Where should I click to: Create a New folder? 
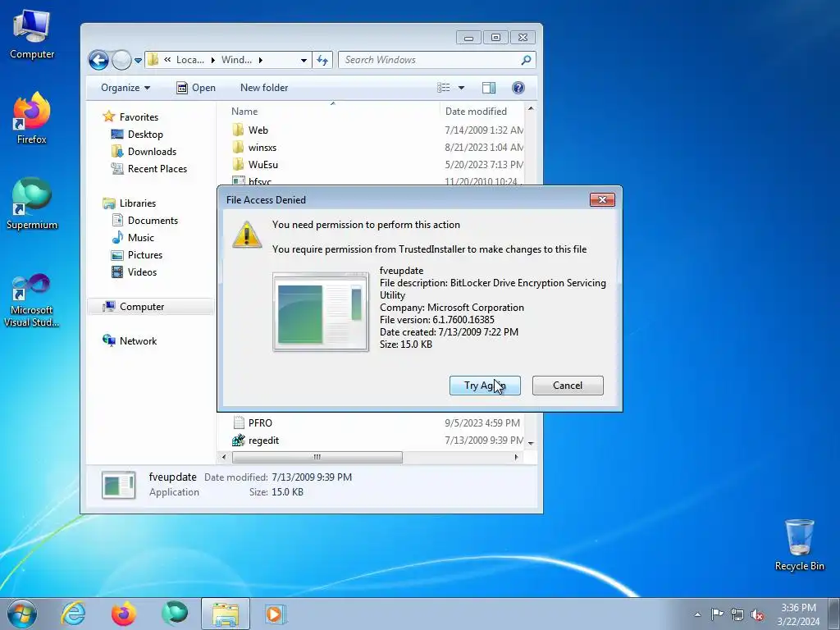click(264, 88)
